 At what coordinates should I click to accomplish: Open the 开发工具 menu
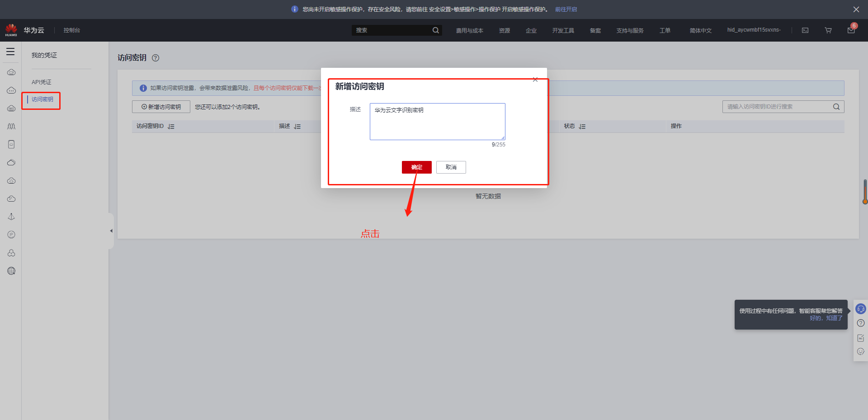pyautogui.click(x=563, y=31)
